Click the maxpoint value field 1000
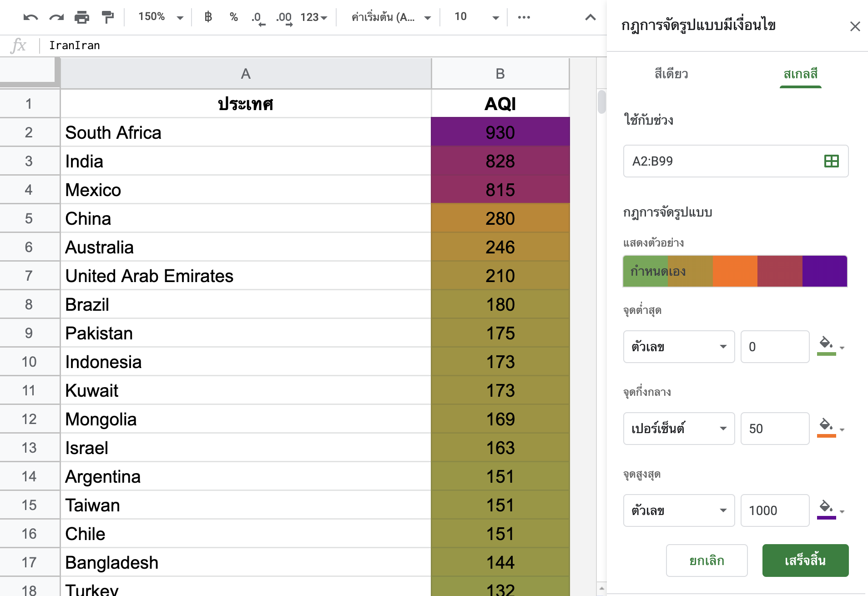868x596 pixels. click(x=775, y=510)
